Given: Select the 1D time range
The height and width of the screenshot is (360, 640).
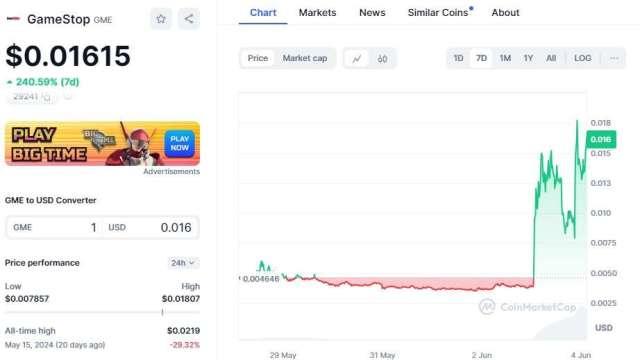Looking at the screenshot, I should [x=458, y=58].
